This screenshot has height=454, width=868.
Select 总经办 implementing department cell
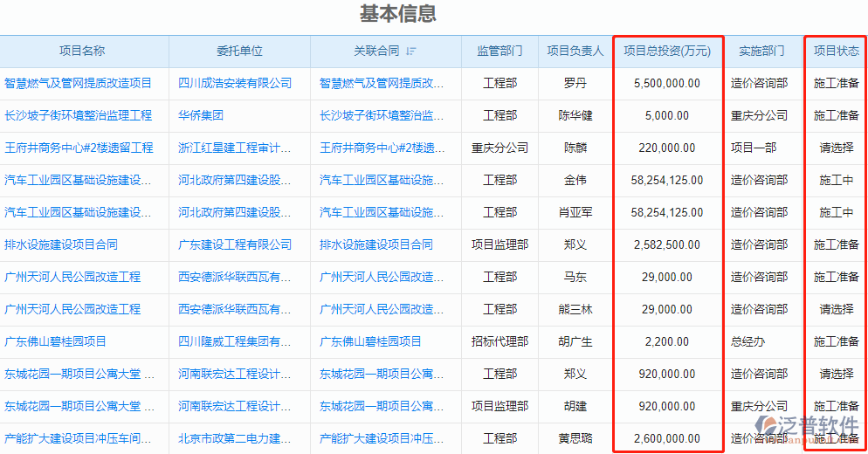(747, 341)
